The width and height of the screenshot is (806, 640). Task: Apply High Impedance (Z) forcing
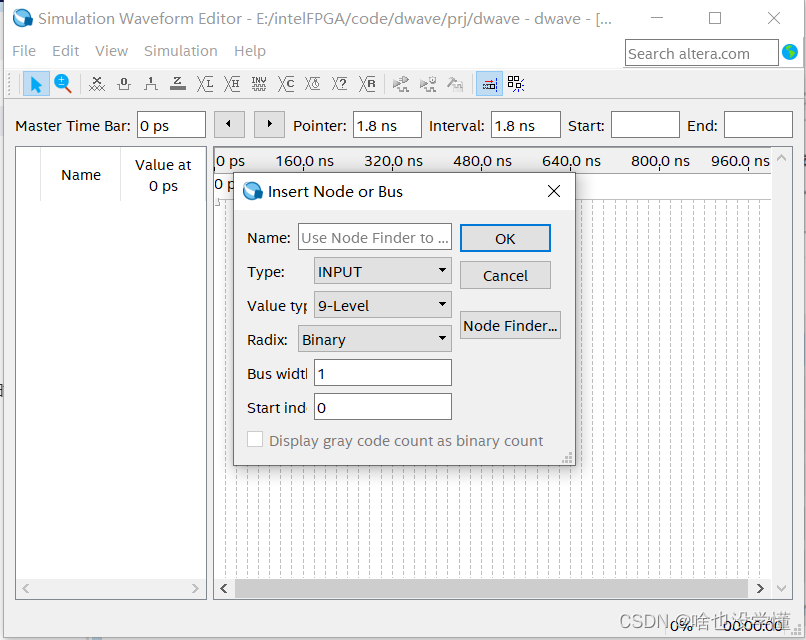click(177, 84)
